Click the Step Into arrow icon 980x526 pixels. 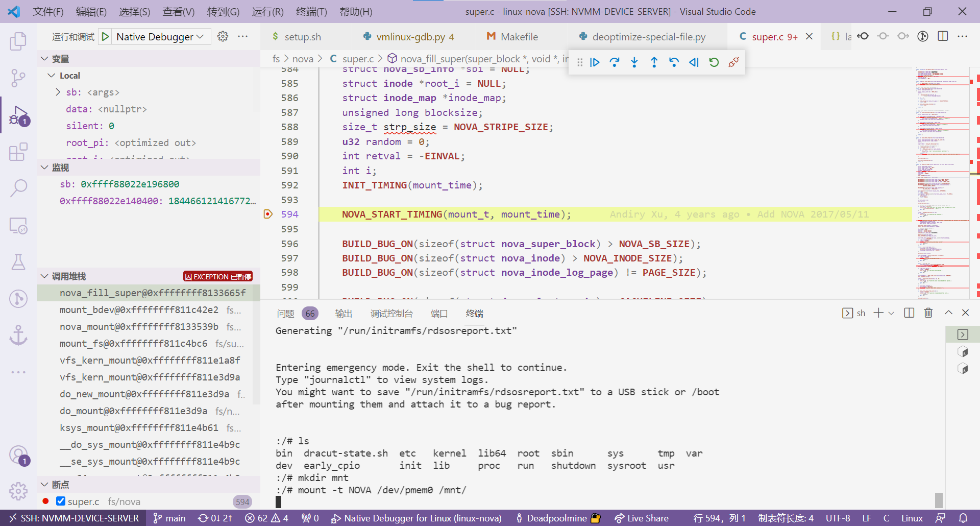coord(634,62)
